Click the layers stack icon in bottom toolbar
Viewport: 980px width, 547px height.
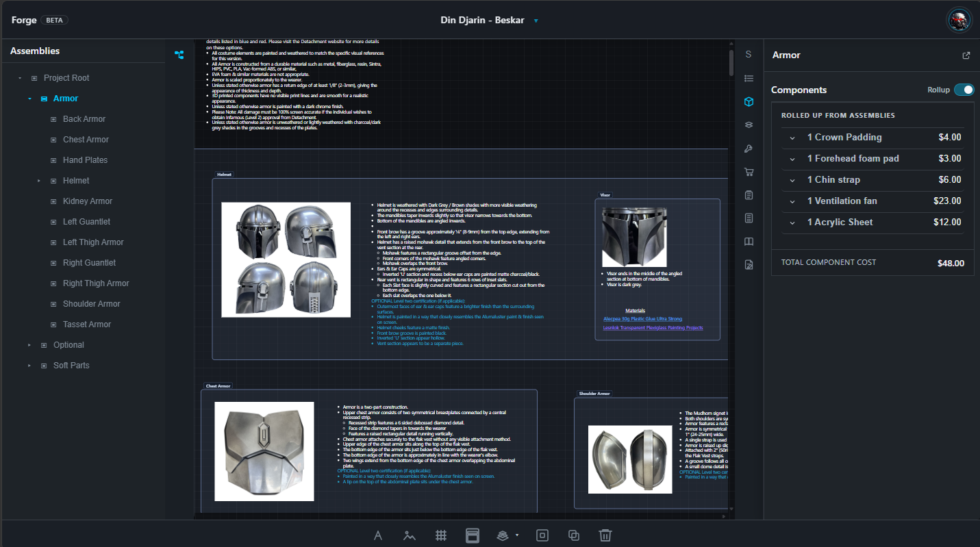(x=503, y=535)
